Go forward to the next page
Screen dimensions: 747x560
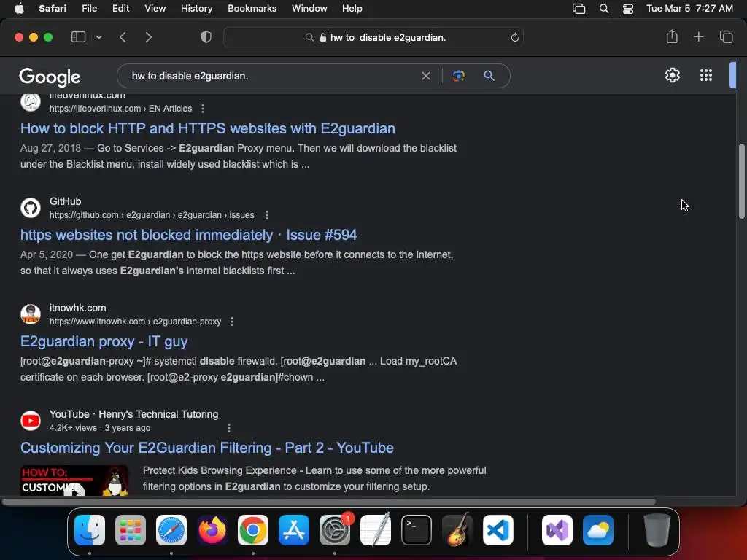tap(148, 37)
